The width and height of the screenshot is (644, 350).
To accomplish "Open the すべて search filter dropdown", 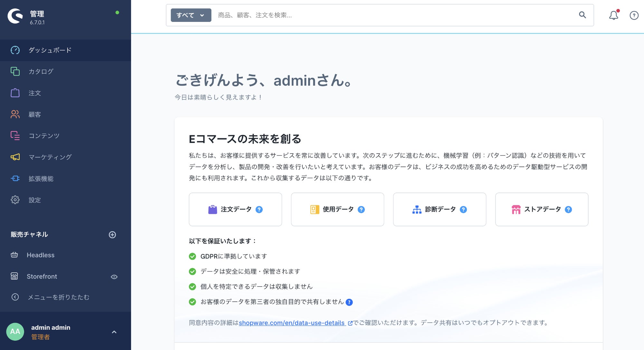I will [x=191, y=15].
